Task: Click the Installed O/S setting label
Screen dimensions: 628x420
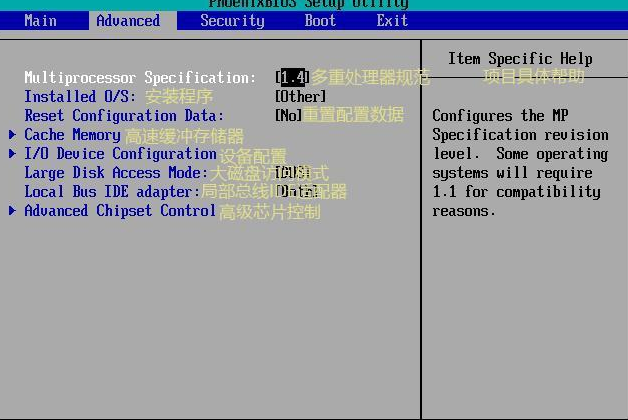Action: [x=80, y=97]
